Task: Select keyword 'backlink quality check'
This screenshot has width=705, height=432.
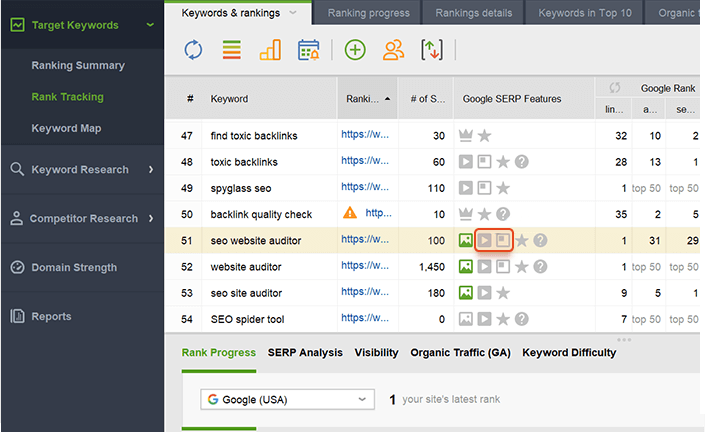Action: [x=261, y=214]
